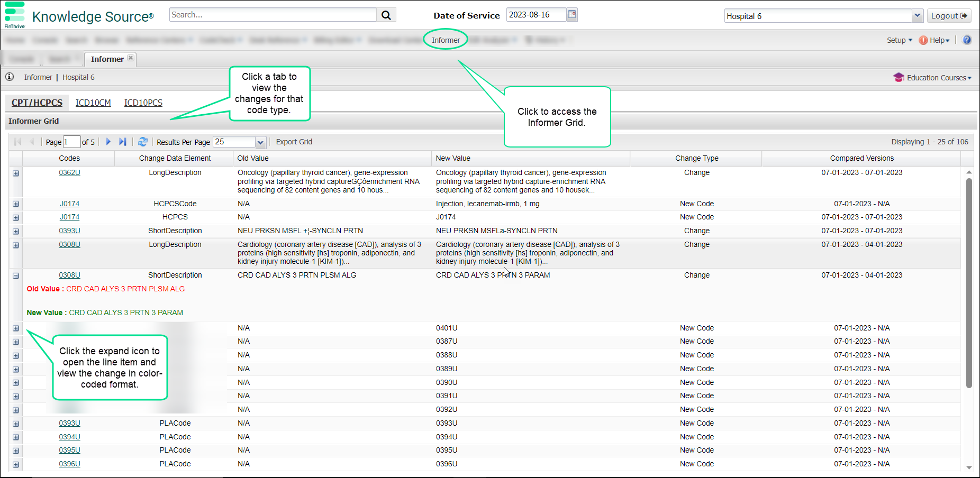Screen dimensions: 980x478
Task: Switch to the ICD10CM tab
Action: pos(93,103)
